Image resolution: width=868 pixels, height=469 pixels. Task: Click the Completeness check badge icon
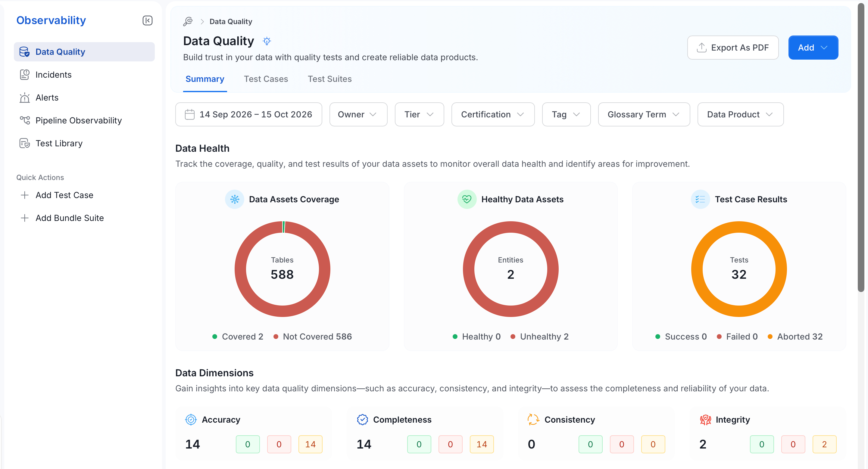[x=362, y=420]
